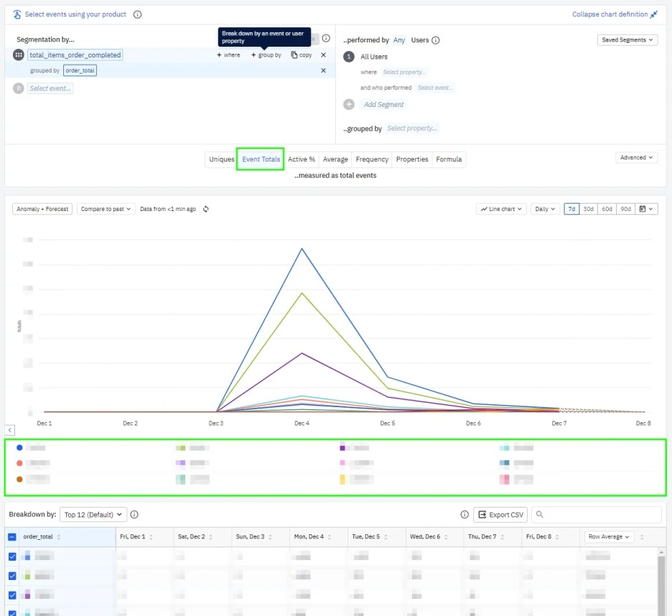Change the order_total group by property

tap(80, 70)
